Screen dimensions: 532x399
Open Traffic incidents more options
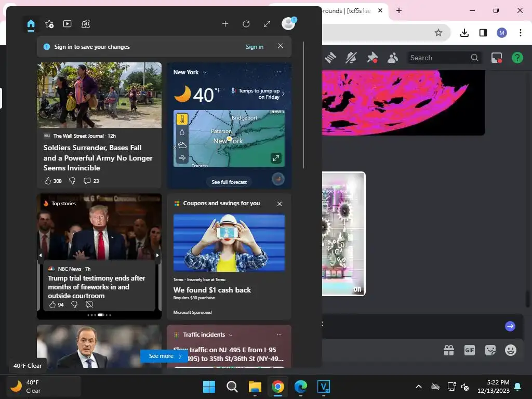279,335
